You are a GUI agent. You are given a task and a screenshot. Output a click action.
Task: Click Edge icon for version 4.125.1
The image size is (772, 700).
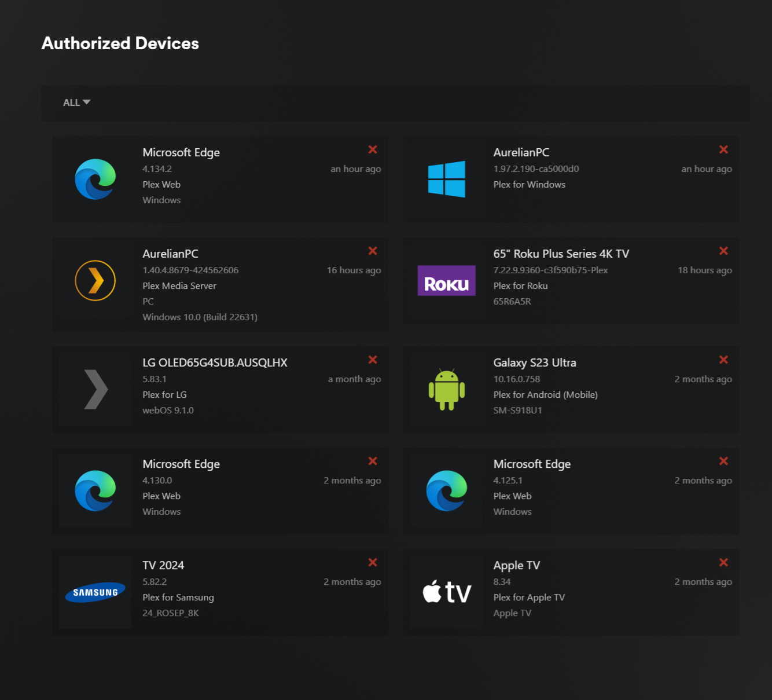447,491
